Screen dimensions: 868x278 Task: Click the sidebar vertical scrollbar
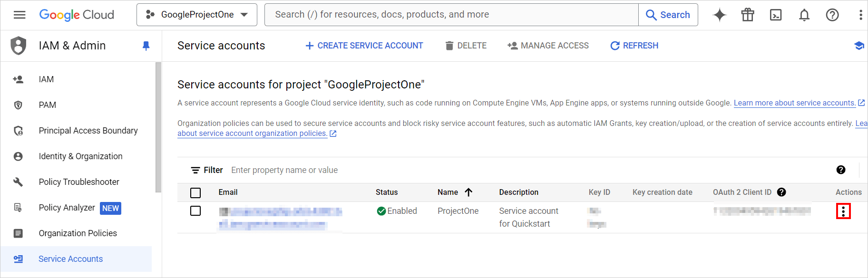[x=158, y=127]
